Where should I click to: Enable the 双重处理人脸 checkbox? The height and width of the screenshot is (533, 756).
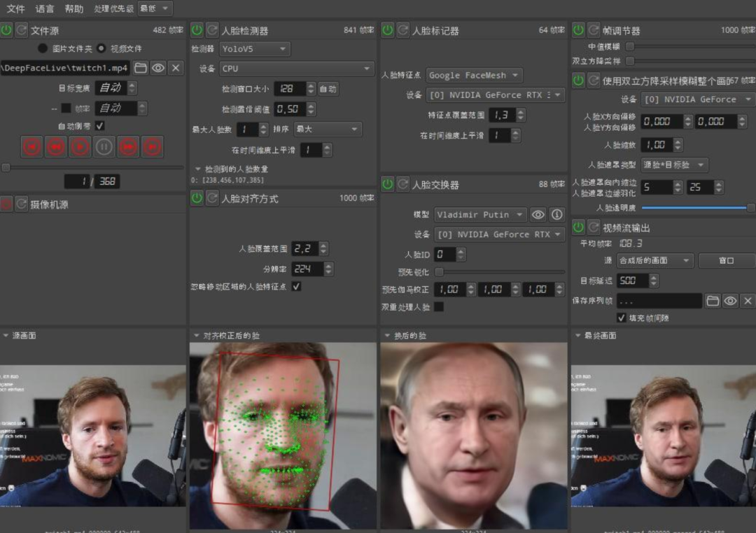(x=439, y=306)
